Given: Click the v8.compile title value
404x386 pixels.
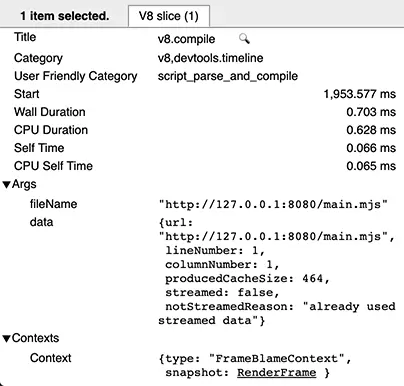Looking at the screenshot, I should (186, 39).
